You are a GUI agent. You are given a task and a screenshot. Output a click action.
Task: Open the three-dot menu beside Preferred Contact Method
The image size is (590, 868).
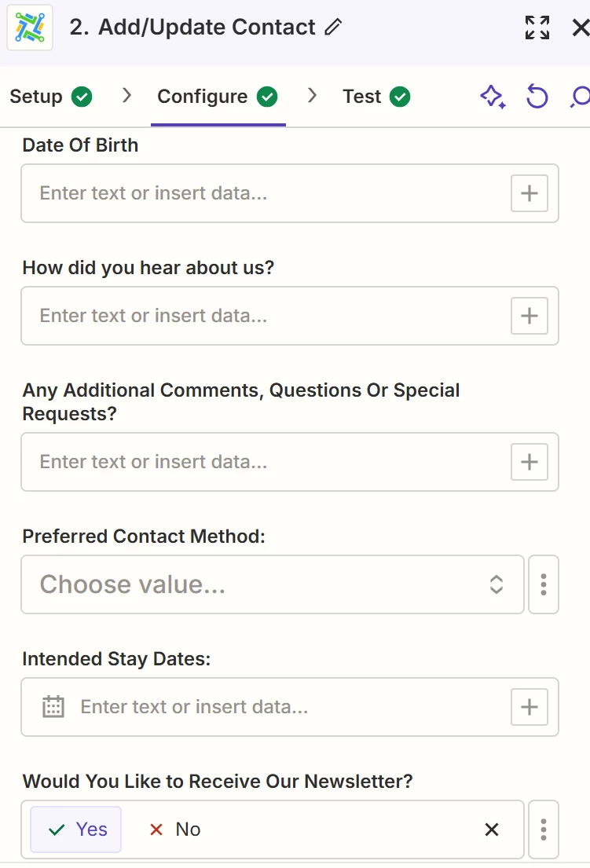(544, 584)
